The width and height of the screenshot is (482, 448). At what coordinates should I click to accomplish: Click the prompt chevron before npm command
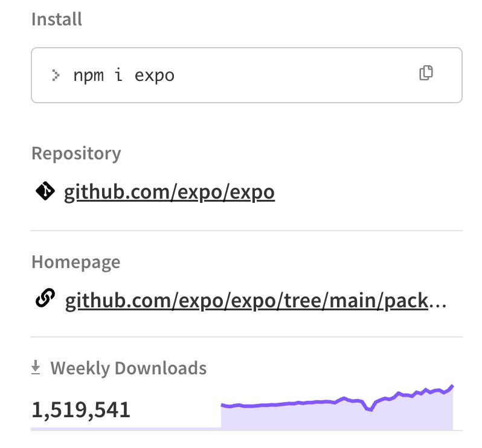pos(56,75)
